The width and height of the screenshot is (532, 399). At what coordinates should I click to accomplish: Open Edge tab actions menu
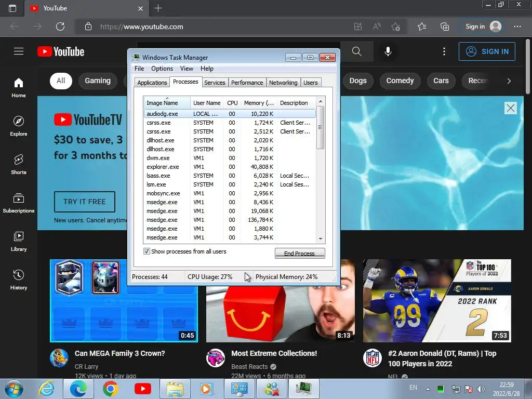[x=12, y=8]
